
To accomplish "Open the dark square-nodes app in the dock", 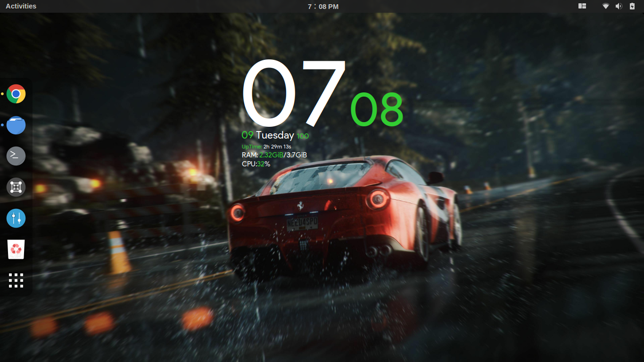I will click(x=16, y=187).
